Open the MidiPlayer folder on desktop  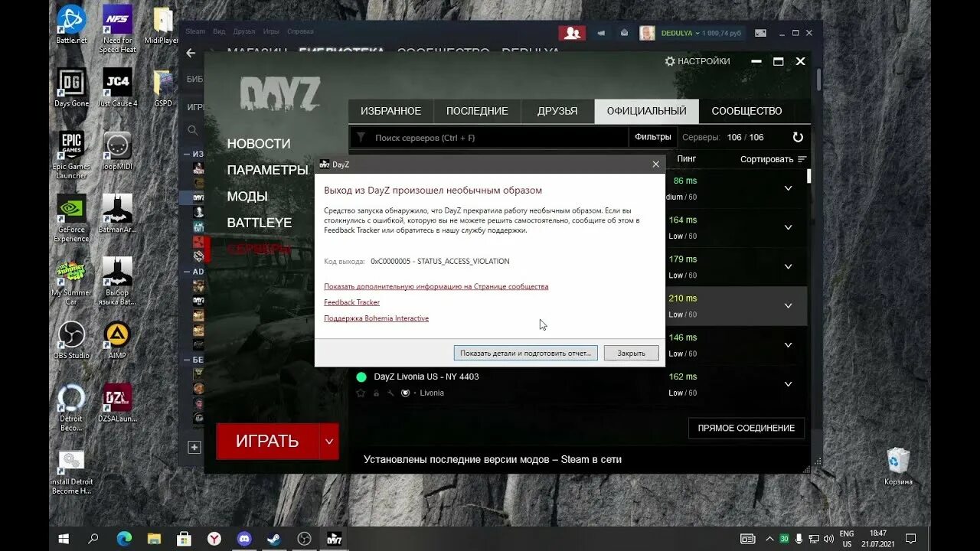click(x=162, y=24)
